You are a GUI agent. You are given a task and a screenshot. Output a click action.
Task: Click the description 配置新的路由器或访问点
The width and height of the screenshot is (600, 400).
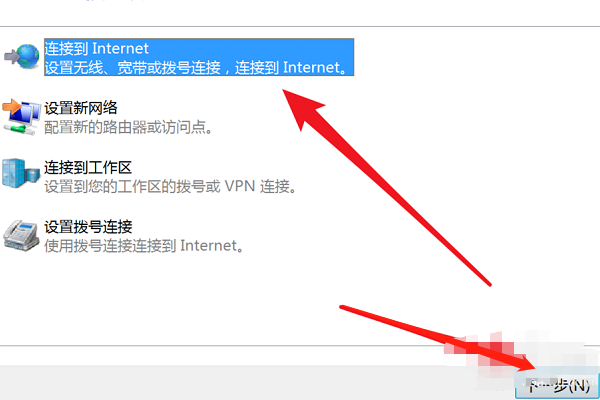coord(129,127)
